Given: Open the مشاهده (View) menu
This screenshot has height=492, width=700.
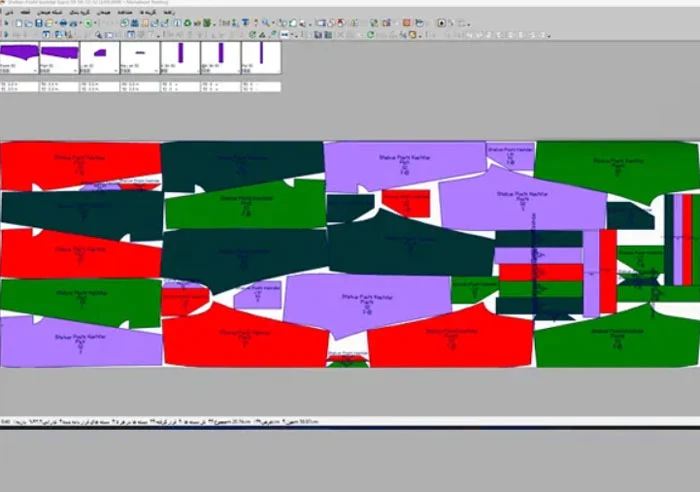Looking at the screenshot, I should point(125,13).
